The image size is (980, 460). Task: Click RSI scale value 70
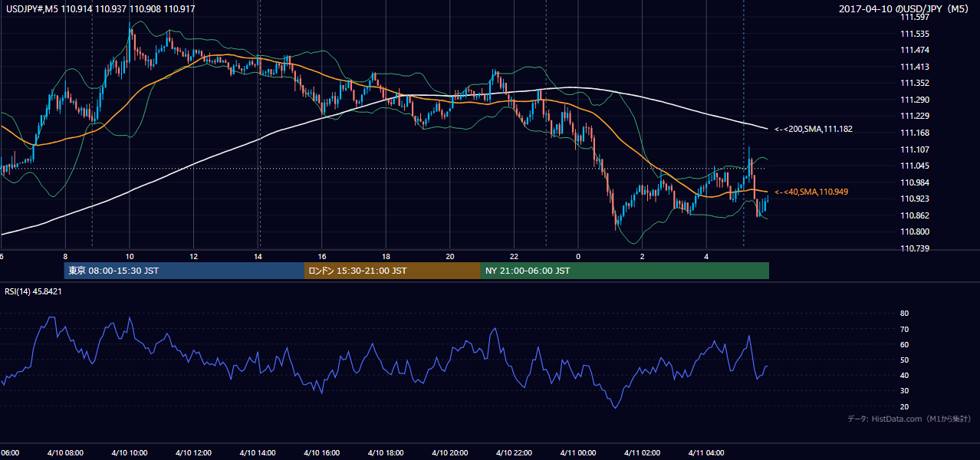tap(904, 329)
